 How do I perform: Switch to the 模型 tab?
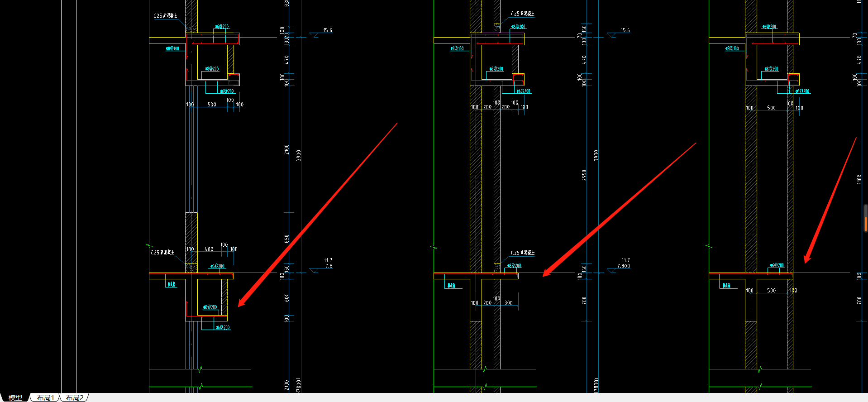(15, 397)
